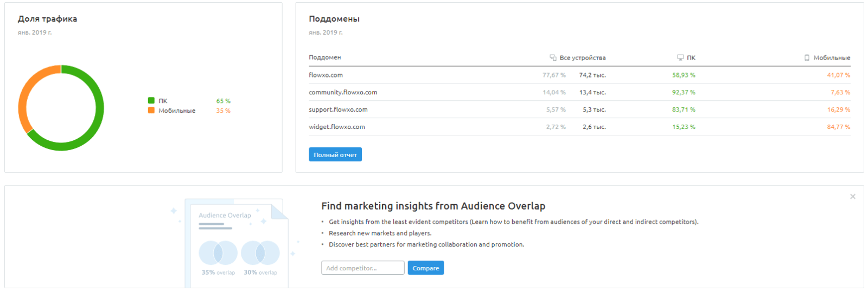868x292 pixels.
Task: Click the ПК legend label
Action: [163, 101]
